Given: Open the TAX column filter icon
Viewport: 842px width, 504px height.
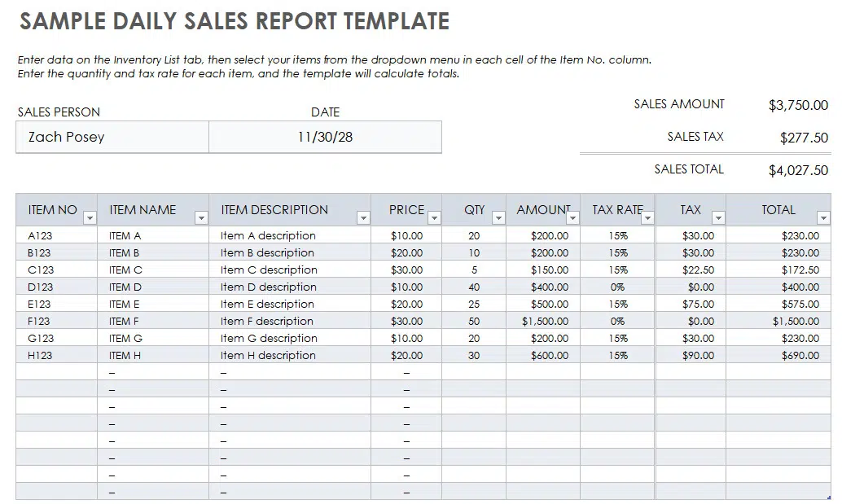Looking at the screenshot, I should pyautogui.click(x=717, y=218).
